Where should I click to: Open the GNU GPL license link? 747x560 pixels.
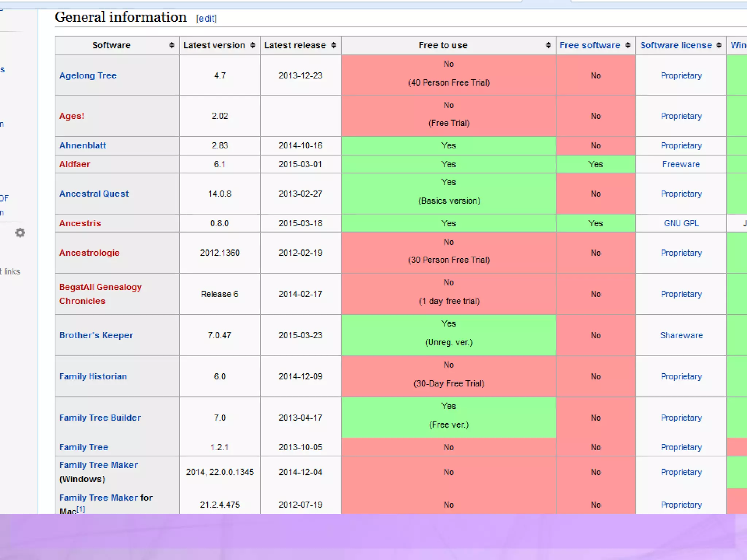pyautogui.click(x=681, y=223)
